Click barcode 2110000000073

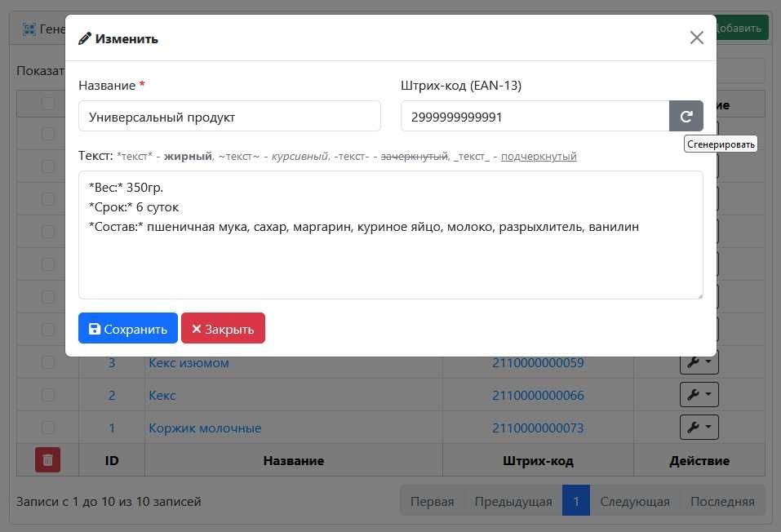coord(538,428)
